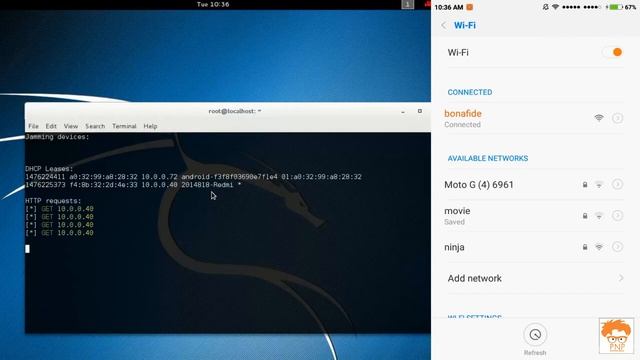Expand Add network chevron

(621, 278)
